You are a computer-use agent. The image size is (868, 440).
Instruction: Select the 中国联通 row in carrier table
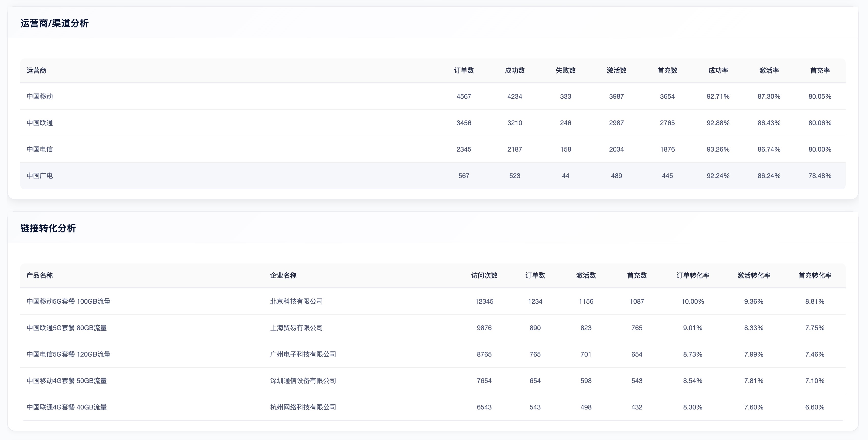click(x=39, y=123)
